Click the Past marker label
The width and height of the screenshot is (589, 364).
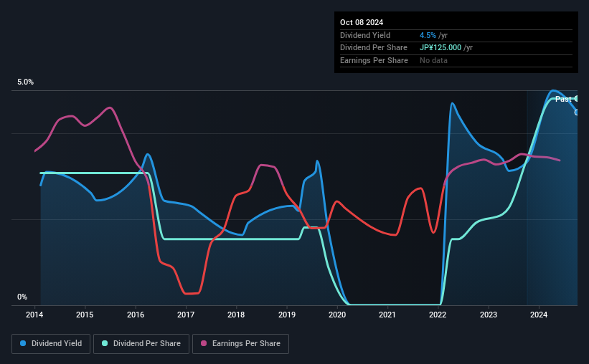[x=563, y=99]
